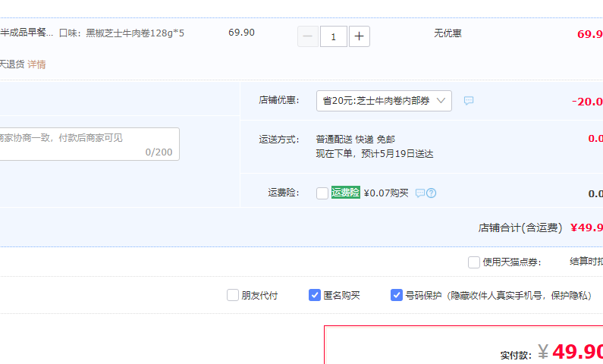
Task: Click the 0/200 character counter
Action: point(159,152)
